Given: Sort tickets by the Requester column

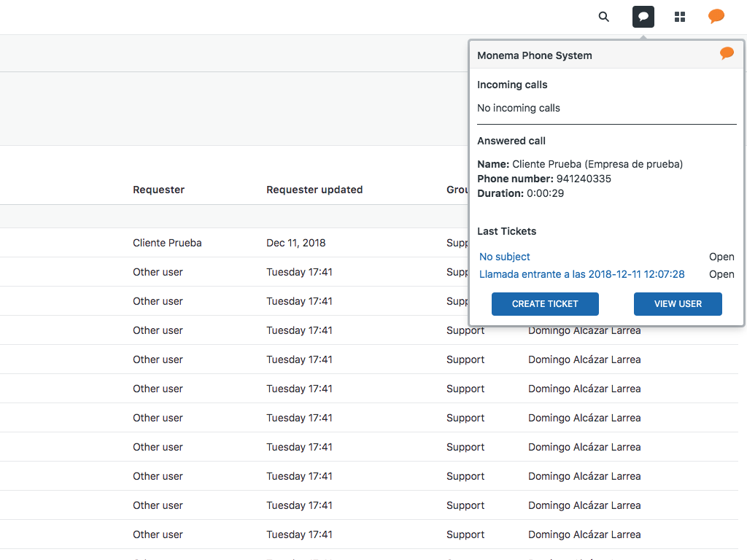Looking at the screenshot, I should (x=158, y=190).
